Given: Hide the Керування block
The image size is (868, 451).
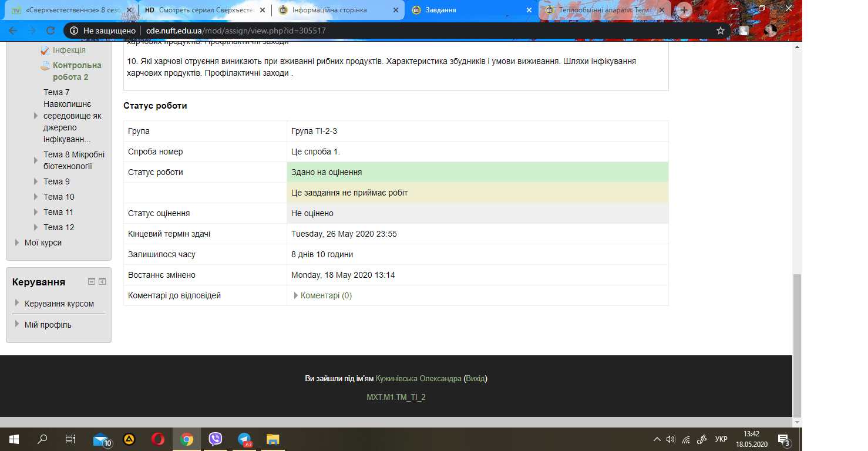Looking at the screenshot, I should (x=92, y=282).
